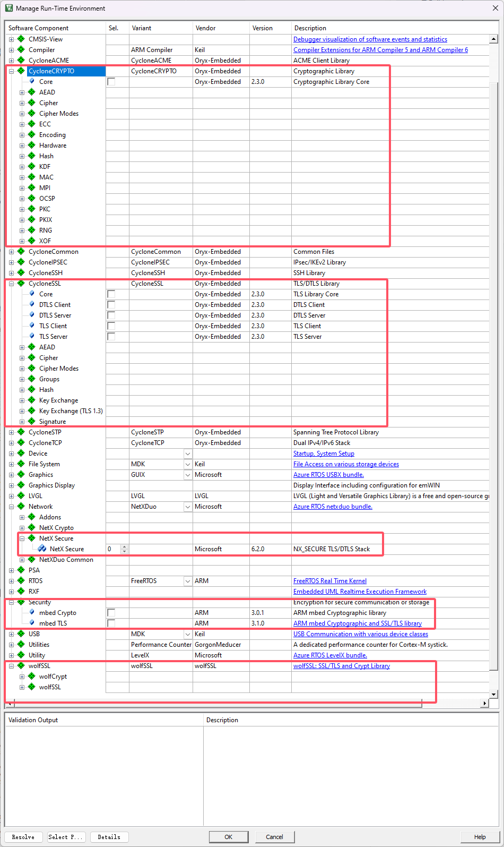Check the TLS Client checkbox
Image resolution: width=504 pixels, height=847 pixels.
[x=111, y=326]
